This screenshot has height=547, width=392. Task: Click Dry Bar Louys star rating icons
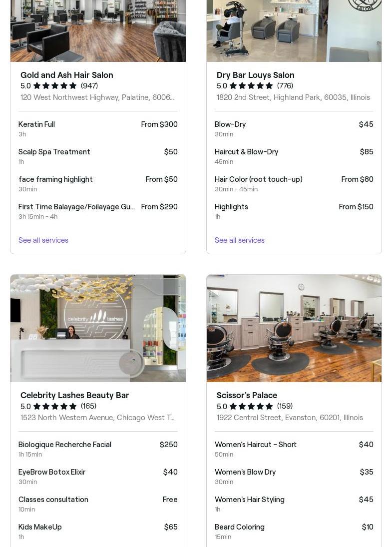(x=251, y=86)
